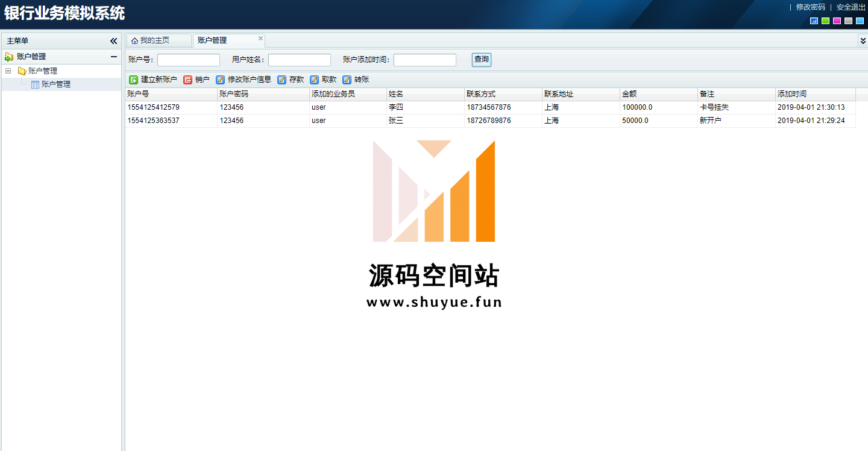
Task: Click the 取款 withdraw icon
Action: click(315, 80)
